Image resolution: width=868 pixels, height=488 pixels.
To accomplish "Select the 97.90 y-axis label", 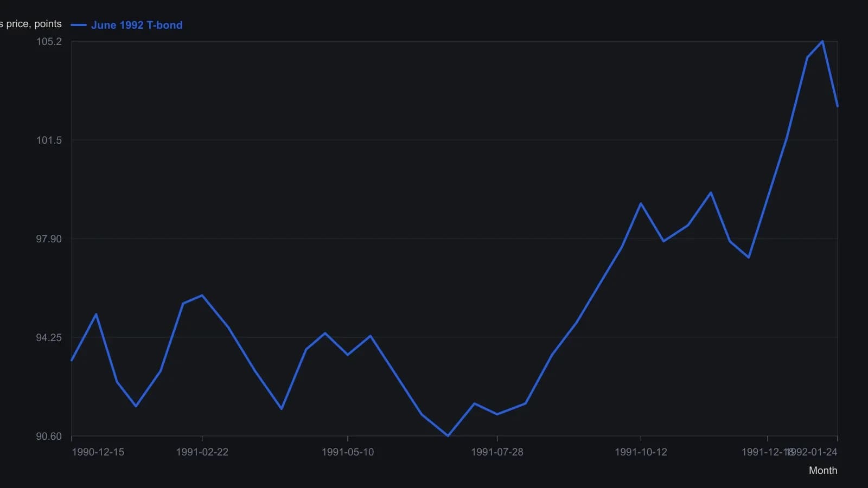I will pos(49,239).
